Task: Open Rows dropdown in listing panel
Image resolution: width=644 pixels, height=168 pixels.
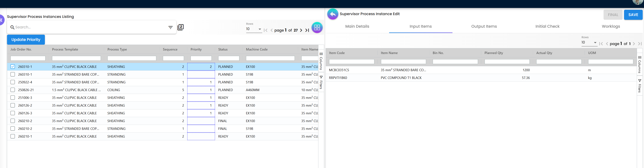Action: (254, 29)
